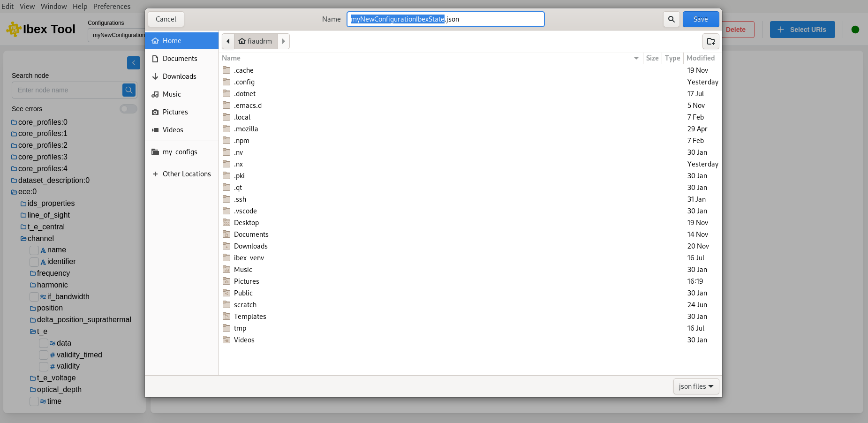Check the if_bandwidth checkbox

pos(34,297)
